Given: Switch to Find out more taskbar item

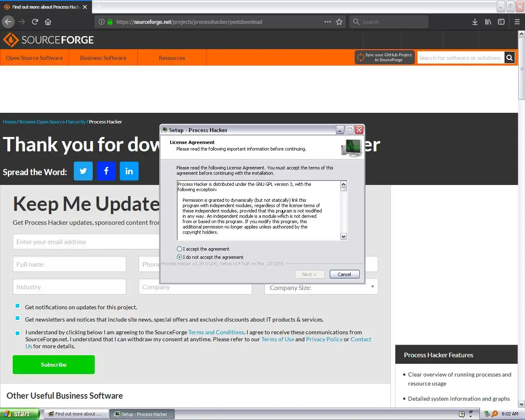Looking at the screenshot, I should [x=76, y=414].
